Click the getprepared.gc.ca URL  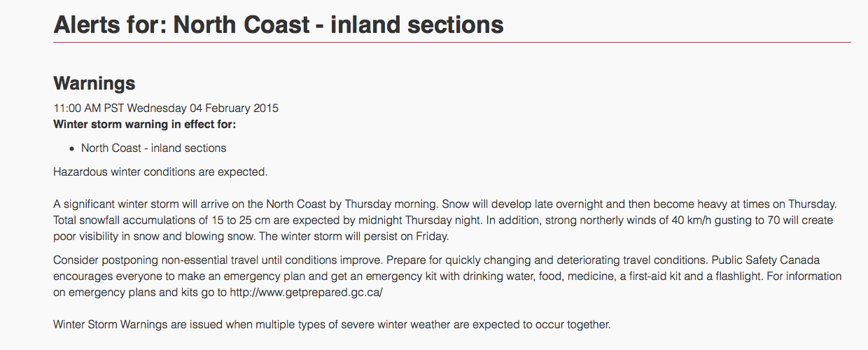click(x=307, y=293)
